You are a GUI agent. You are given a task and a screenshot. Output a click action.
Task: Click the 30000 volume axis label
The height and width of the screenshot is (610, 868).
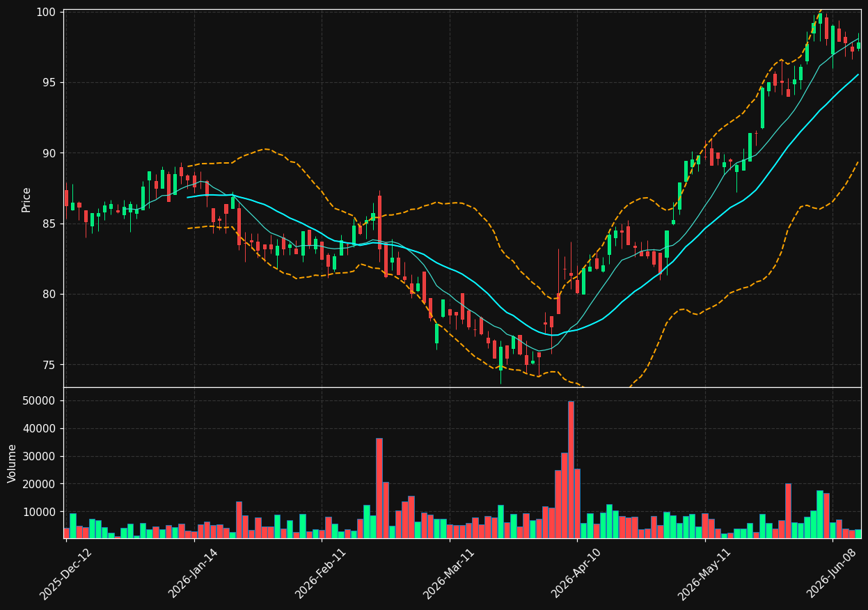click(x=40, y=456)
